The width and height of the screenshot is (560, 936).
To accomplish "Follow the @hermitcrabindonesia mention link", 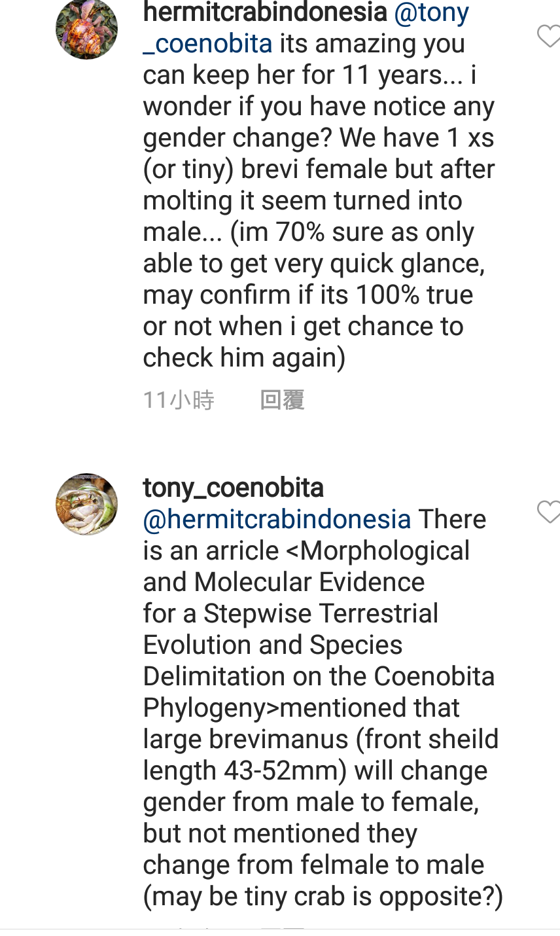I will click(277, 520).
